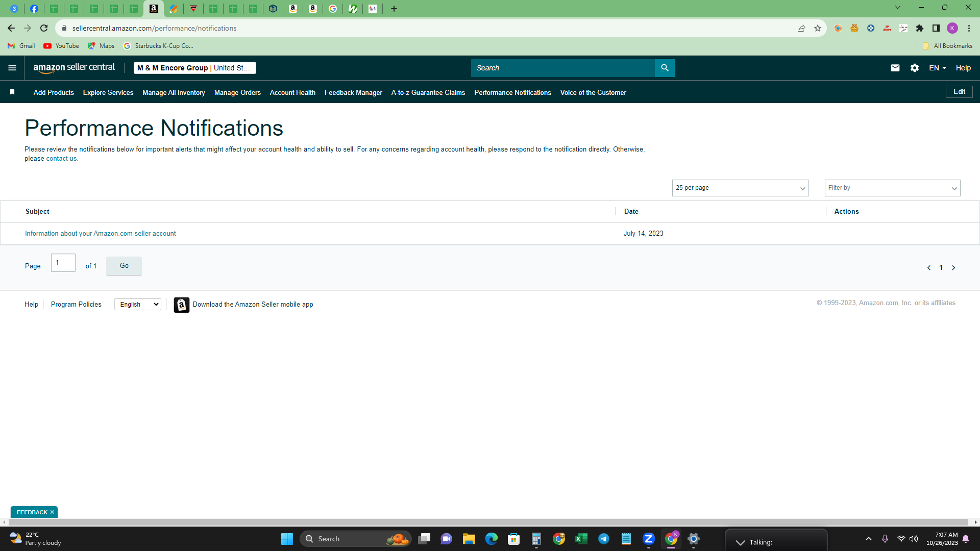Open Manage All Inventory
980x551 pixels.
coord(174,92)
